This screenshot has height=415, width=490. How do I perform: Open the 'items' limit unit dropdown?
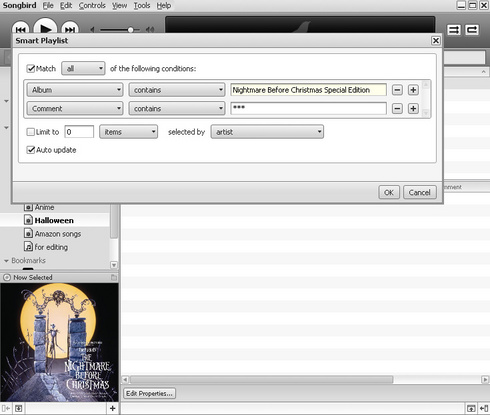click(129, 132)
